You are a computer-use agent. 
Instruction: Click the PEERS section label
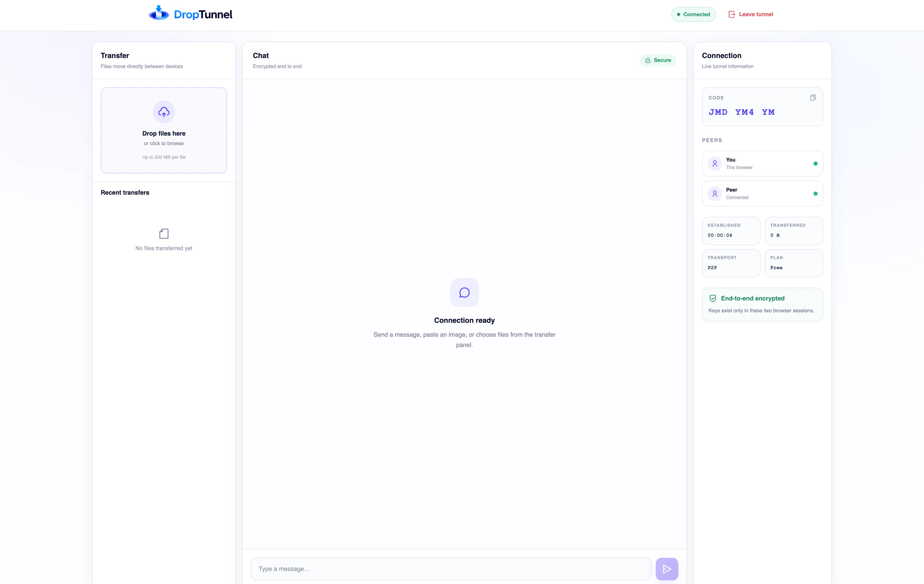pos(712,140)
